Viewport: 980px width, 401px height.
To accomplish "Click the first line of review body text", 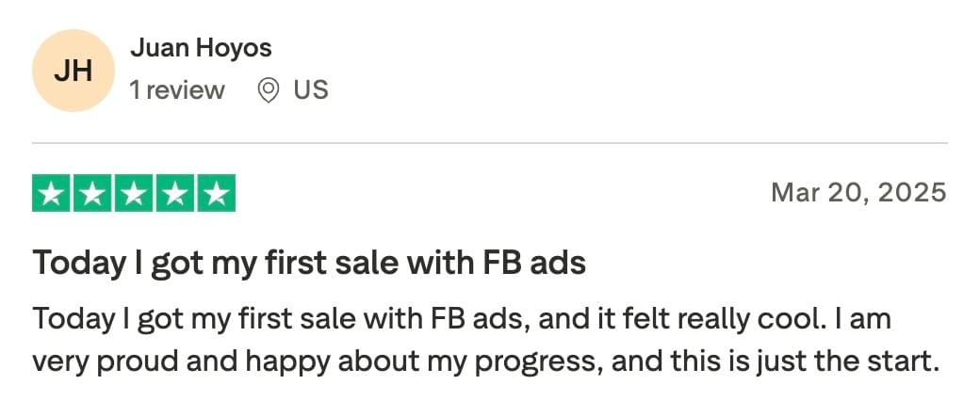I will [461, 320].
